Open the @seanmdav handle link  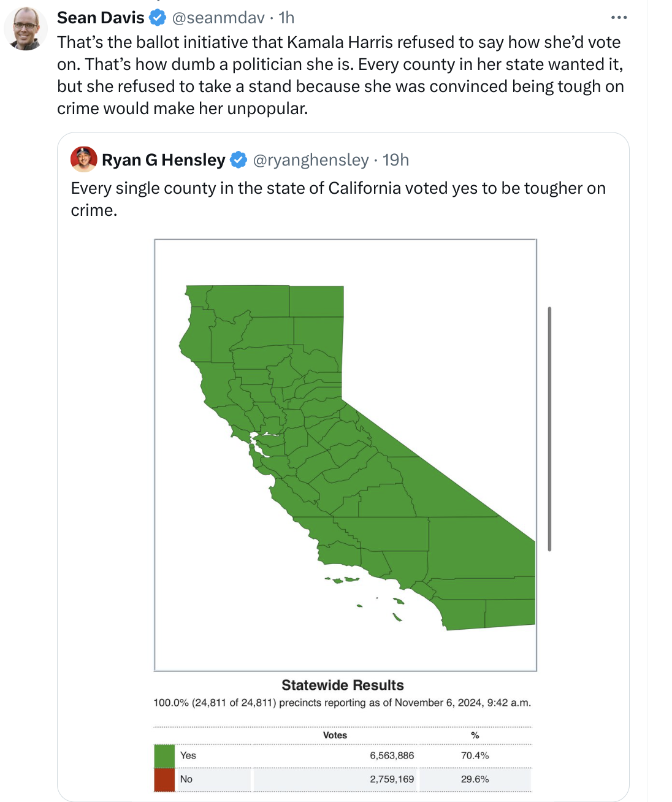point(218,18)
